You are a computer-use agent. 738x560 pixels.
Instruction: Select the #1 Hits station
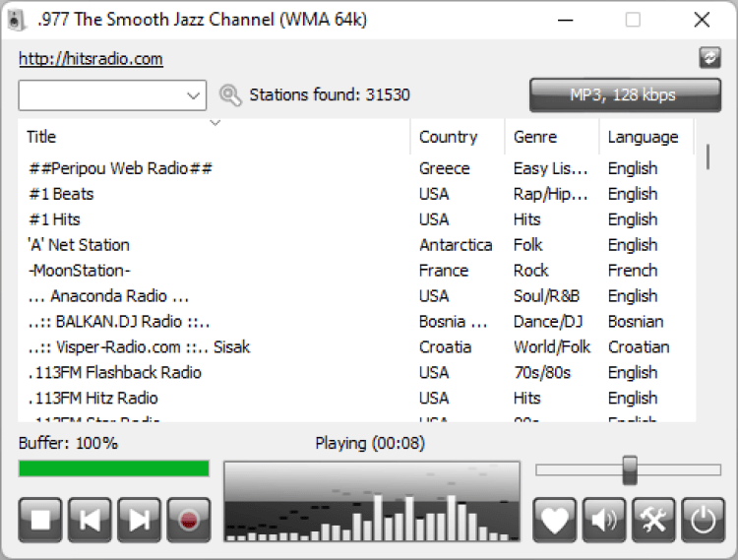(357, 219)
